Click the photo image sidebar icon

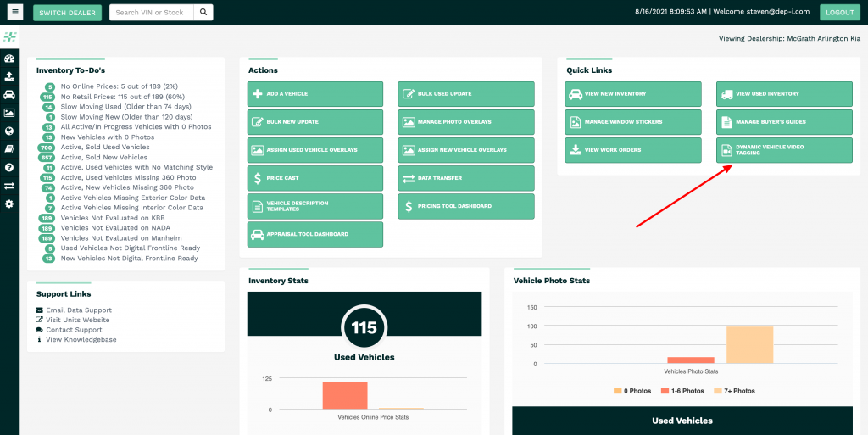point(9,113)
